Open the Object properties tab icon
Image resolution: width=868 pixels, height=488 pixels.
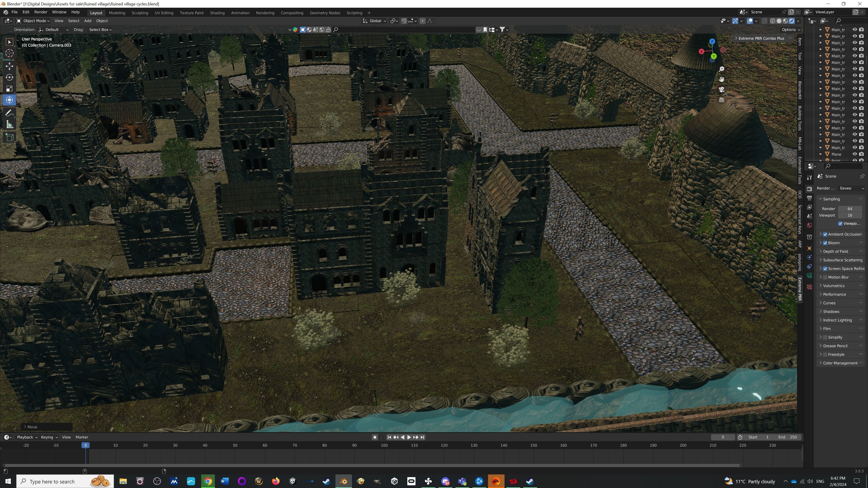[x=809, y=248]
